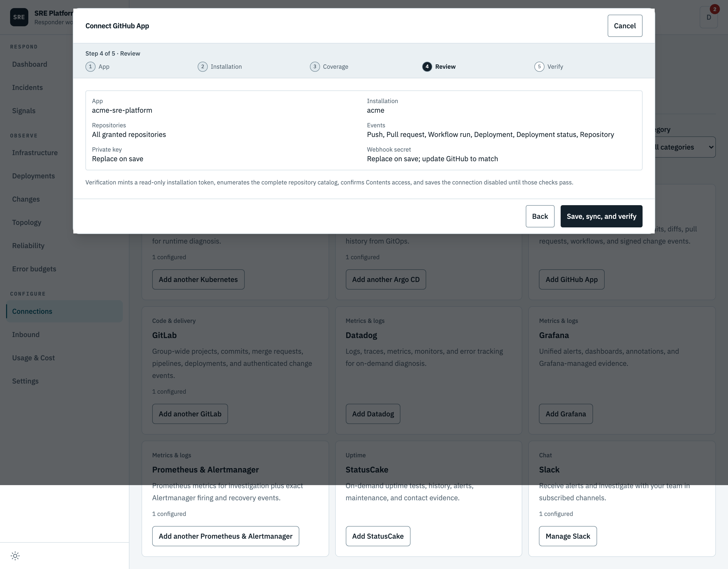Click Add another Kubernetes button
Screen dimensions: 728x569
tap(198, 279)
